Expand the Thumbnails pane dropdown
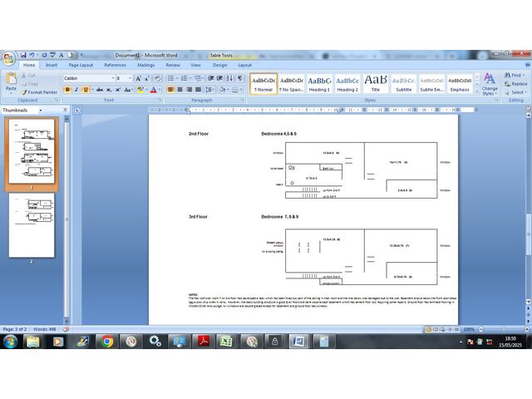This screenshot has height=399, width=532. [x=43, y=110]
